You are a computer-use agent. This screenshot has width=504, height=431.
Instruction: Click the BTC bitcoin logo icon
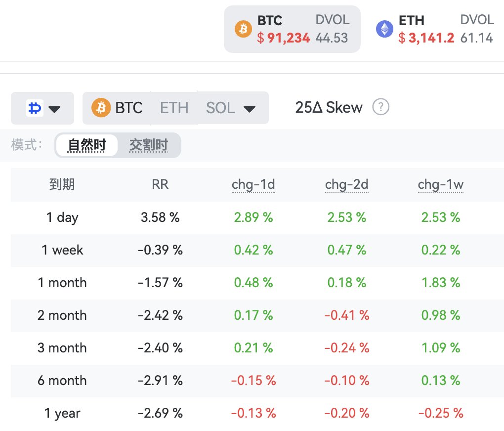(x=242, y=29)
